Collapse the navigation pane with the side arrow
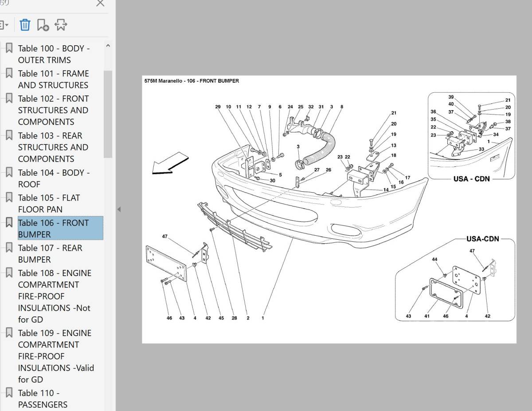532x411 pixels. pos(119,209)
